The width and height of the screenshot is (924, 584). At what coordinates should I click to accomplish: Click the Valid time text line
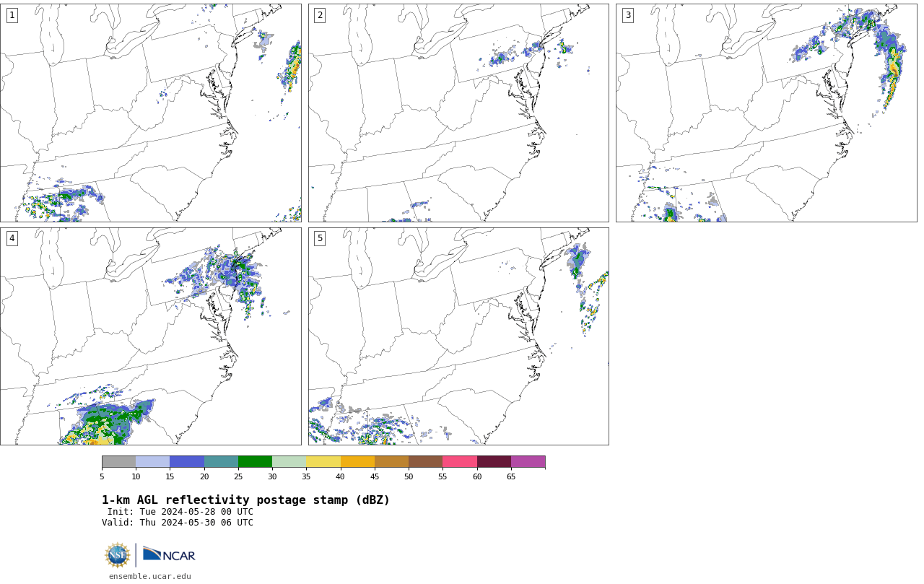point(178,523)
